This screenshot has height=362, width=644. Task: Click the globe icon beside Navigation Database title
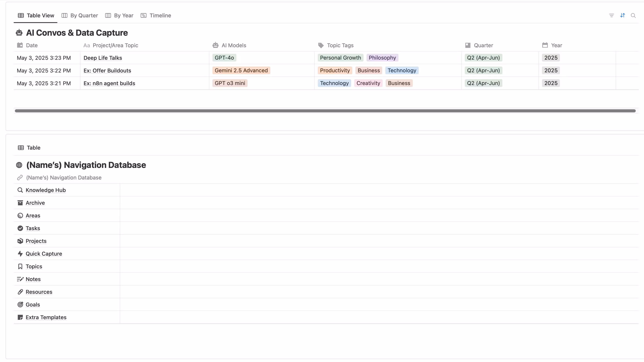click(19, 165)
